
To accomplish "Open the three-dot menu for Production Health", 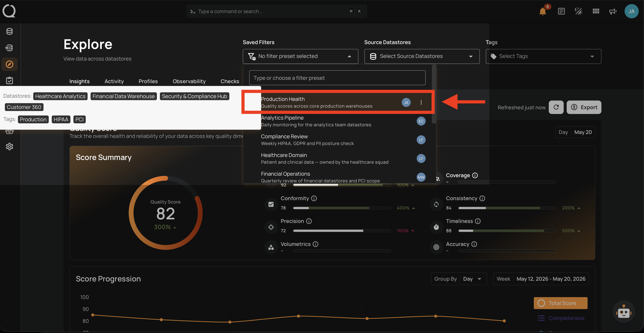I will pyautogui.click(x=421, y=102).
